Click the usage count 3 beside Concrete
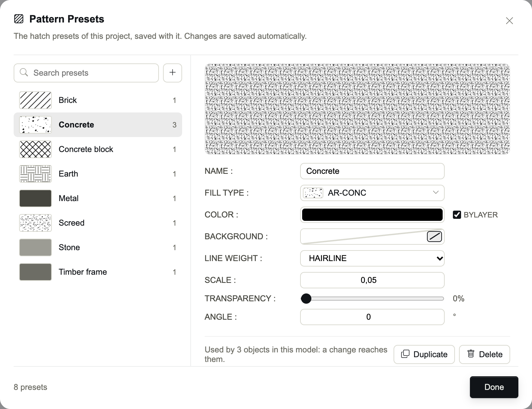The width and height of the screenshot is (532, 409). 175,125
